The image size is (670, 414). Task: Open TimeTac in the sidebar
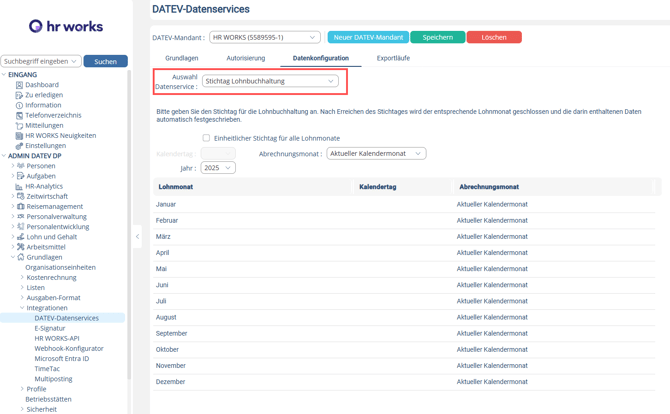[x=47, y=369]
